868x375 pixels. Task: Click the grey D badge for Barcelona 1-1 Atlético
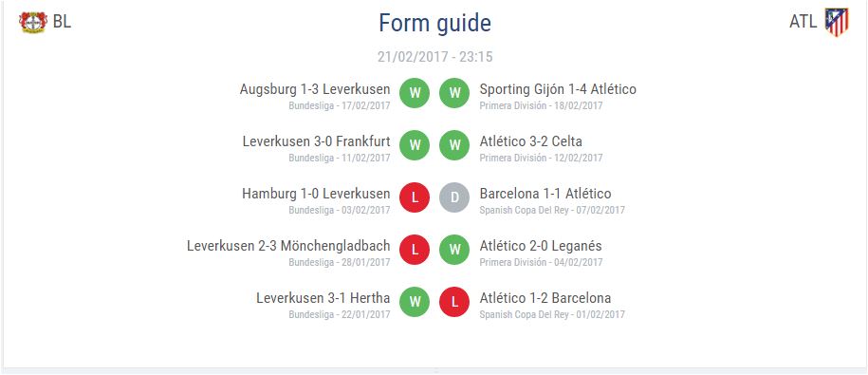tap(454, 197)
